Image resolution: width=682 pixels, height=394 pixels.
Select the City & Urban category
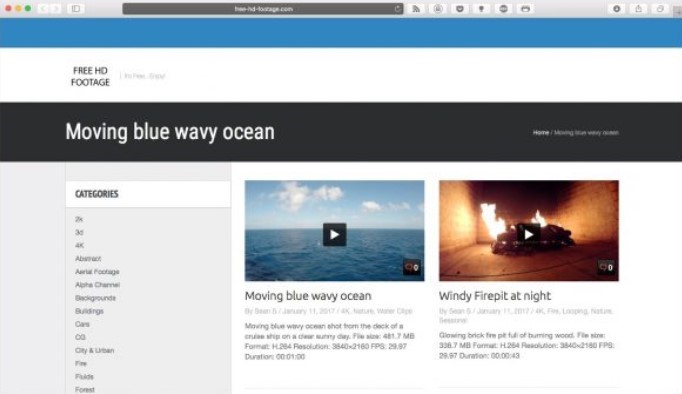(x=94, y=350)
